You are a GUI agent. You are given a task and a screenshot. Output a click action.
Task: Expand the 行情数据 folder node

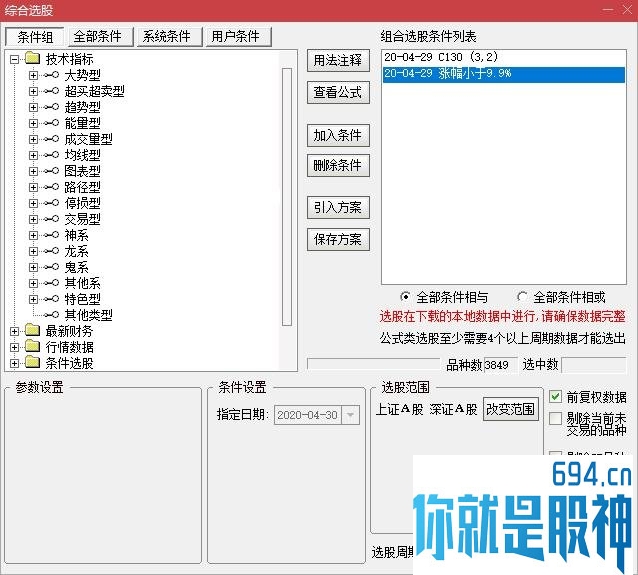tap(14, 347)
